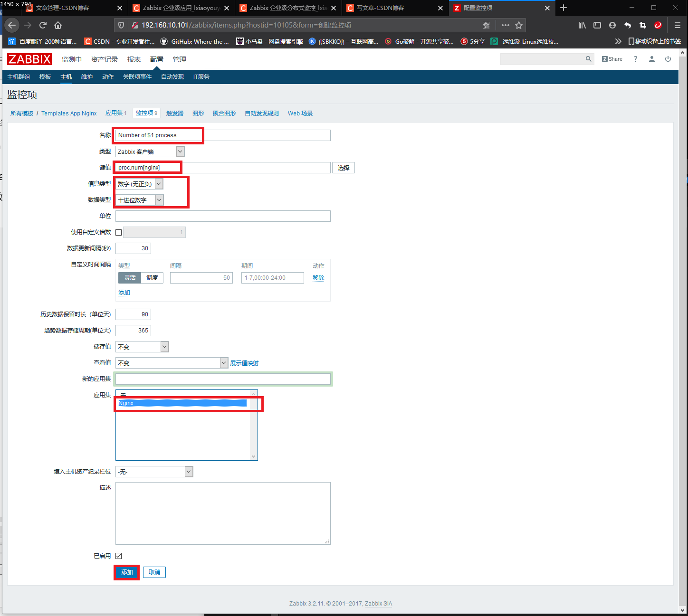Reload the page with refresh icon
The image size is (688, 616).
point(43,25)
